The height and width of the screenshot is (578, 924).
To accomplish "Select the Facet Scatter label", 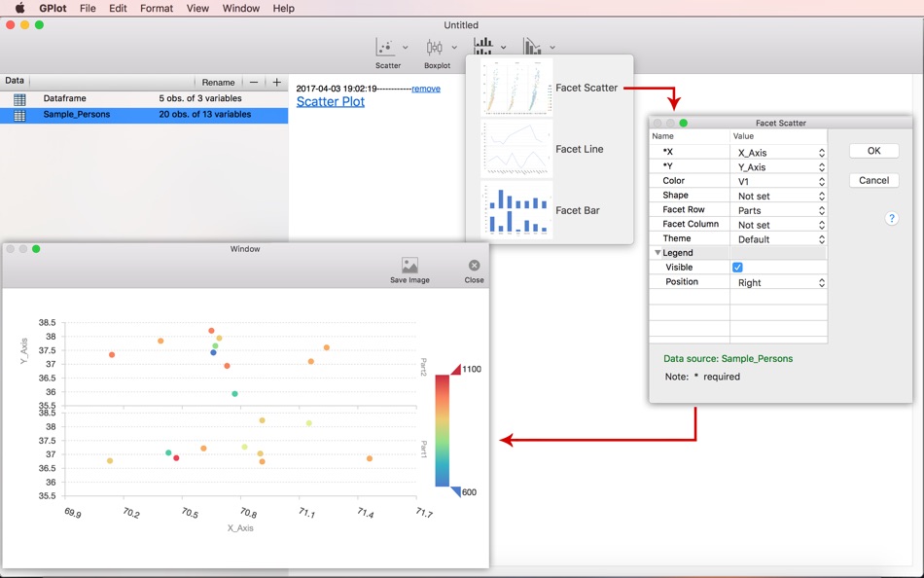I will [x=586, y=88].
